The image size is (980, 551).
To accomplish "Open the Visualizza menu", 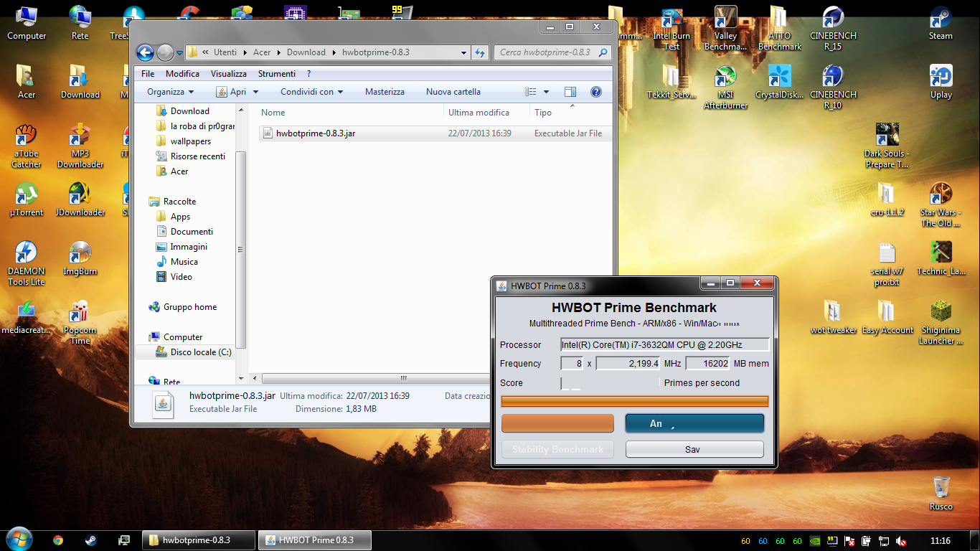I will [228, 74].
